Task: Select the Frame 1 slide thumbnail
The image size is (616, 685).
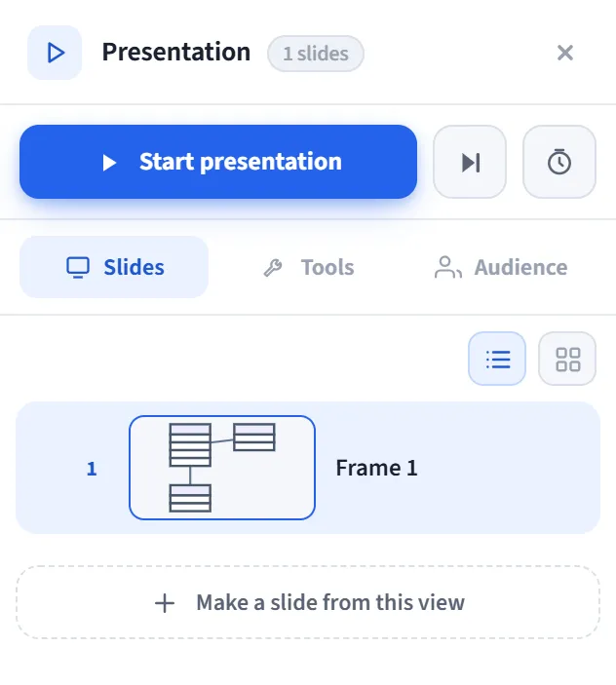Action: 222,468
